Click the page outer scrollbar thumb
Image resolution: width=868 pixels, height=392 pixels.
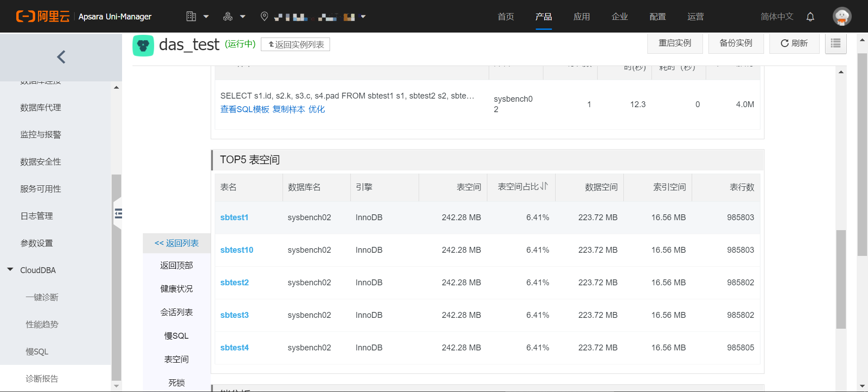pos(863,155)
